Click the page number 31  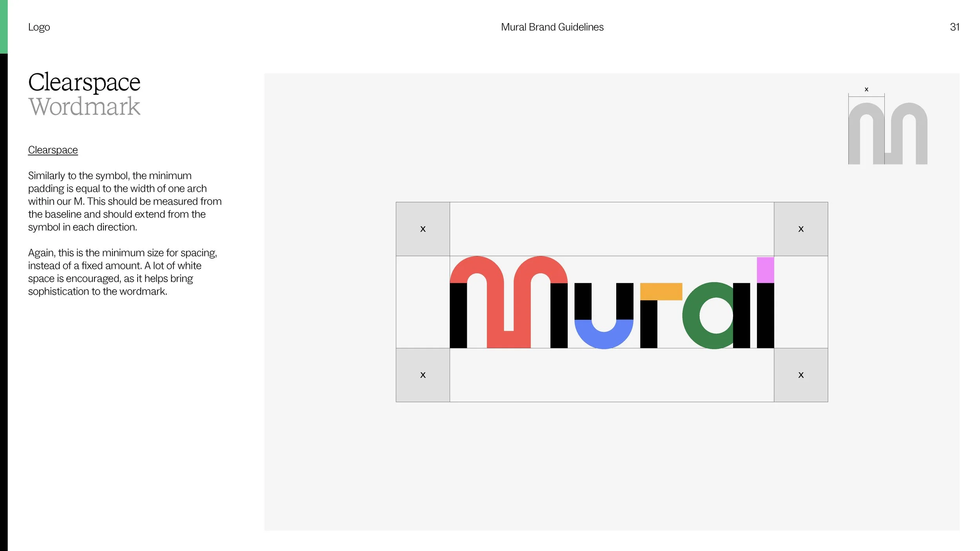[955, 27]
